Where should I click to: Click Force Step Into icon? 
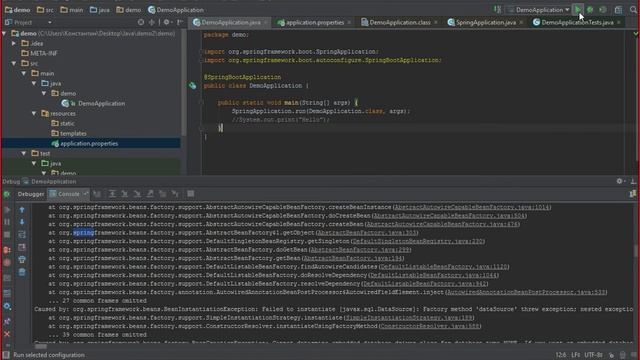tap(137, 194)
